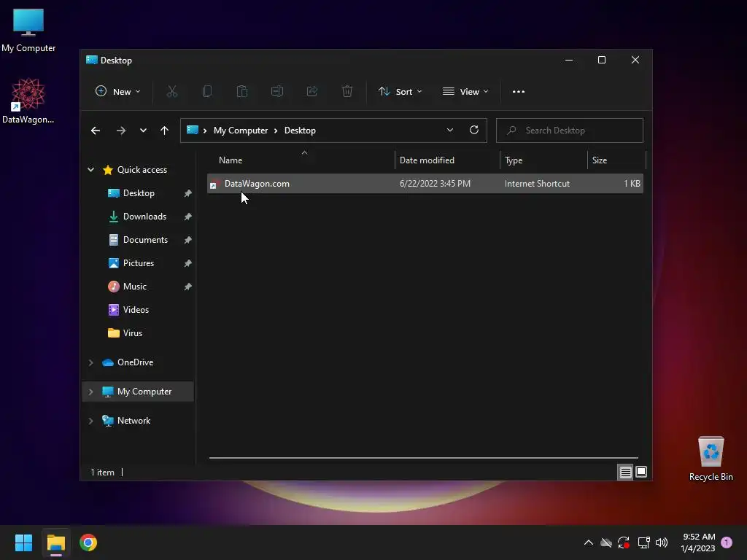Switch to details view layout icon
The image size is (747, 560).
coord(625,472)
